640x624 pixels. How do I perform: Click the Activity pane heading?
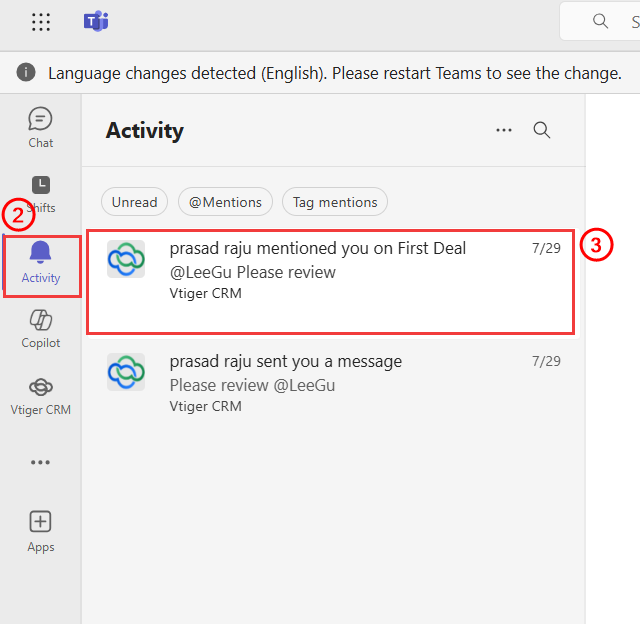(144, 131)
